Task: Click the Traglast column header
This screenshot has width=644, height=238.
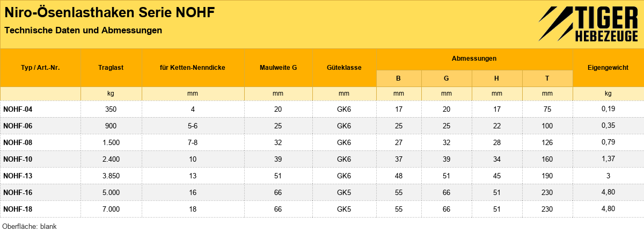Action: point(111,68)
